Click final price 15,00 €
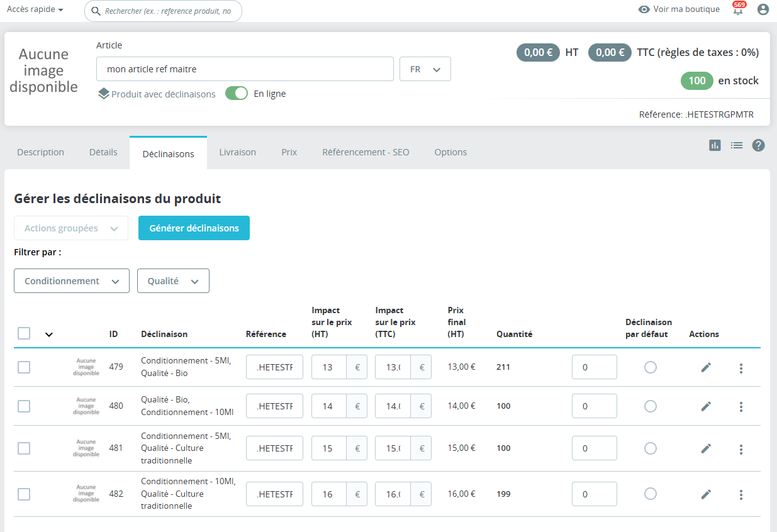Image resolution: width=777 pixels, height=532 pixels. click(461, 448)
